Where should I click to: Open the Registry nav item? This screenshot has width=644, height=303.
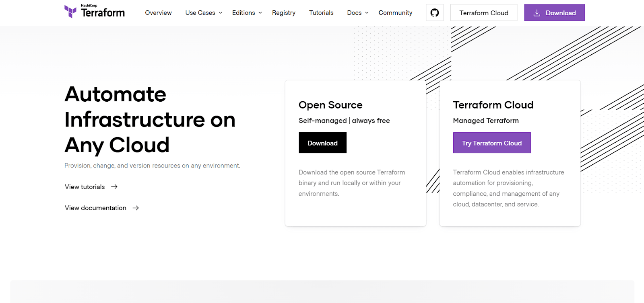coord(283,13)
